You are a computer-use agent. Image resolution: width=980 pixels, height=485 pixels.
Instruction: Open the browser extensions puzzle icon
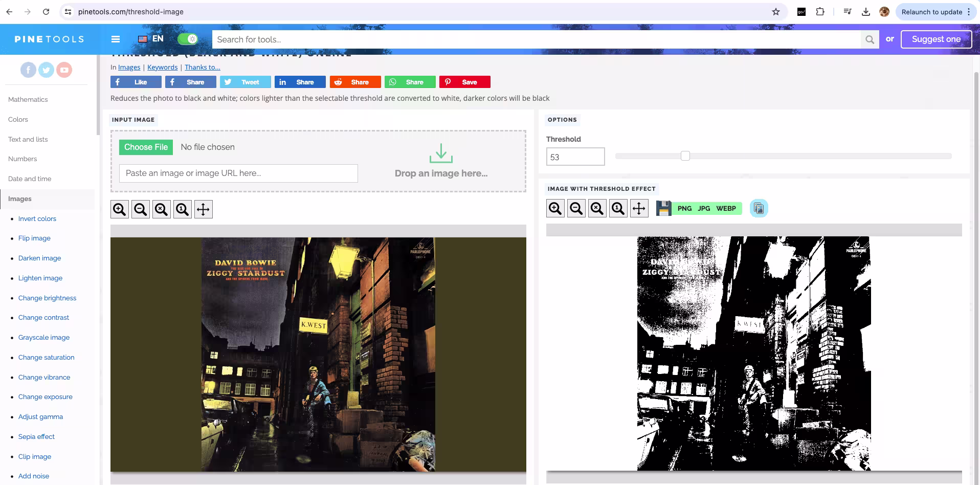point(820,12)
